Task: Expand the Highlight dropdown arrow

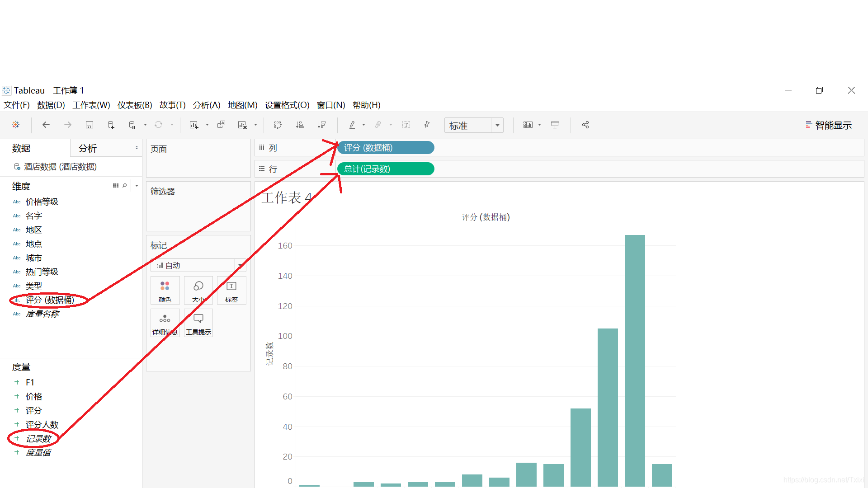Action: tap(363, 125)
